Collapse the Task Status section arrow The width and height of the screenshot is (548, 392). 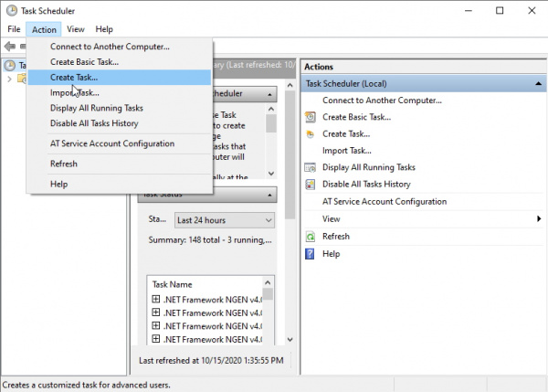click(x=269, y=196)
